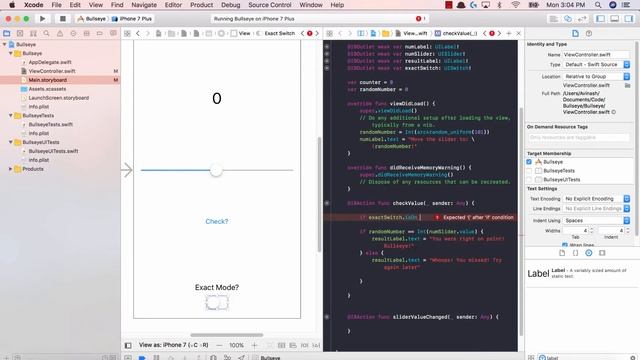Close the assistant editor pane
The height and width of the screenshot is (360, 640).
tap(518, 33)
